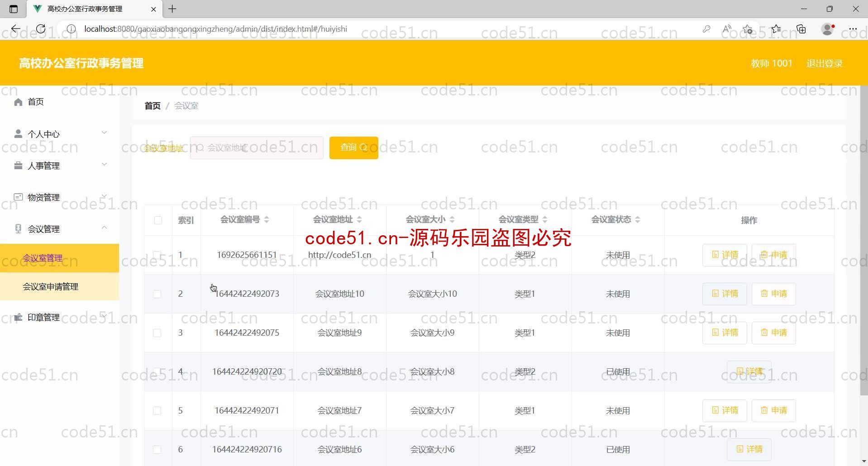Open 详情 for 会议室地址7
The image size is (868, 466).
tap(725, 410)
